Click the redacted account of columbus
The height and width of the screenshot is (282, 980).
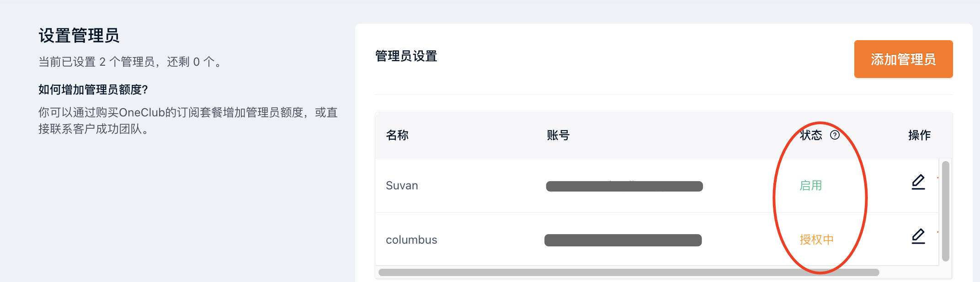(x=623, y=240)
